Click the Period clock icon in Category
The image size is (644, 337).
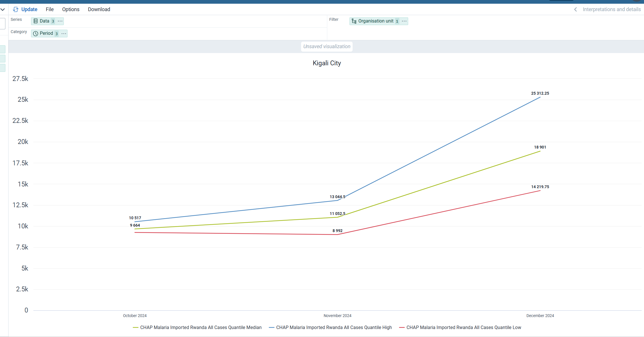36,34
